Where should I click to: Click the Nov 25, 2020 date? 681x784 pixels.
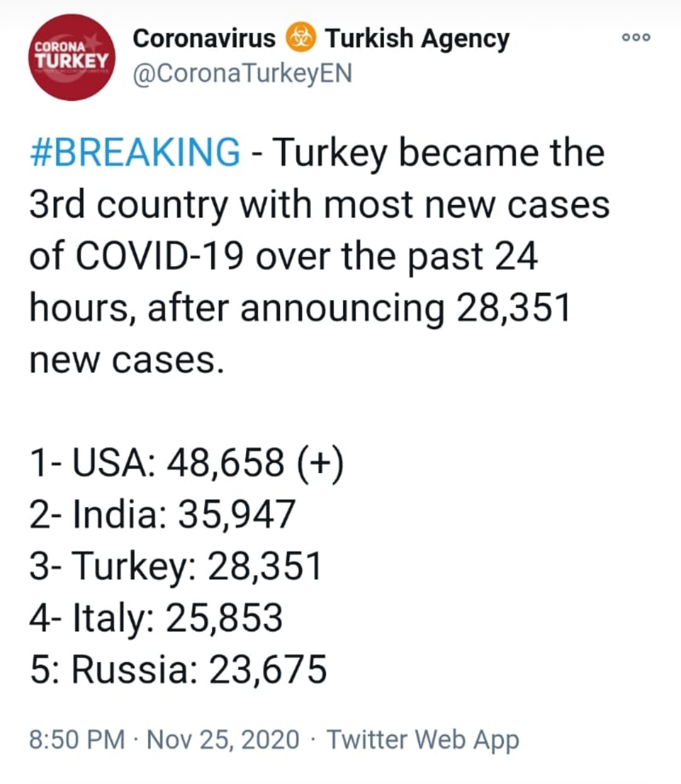pyautogui.click(x=223, y=739)
